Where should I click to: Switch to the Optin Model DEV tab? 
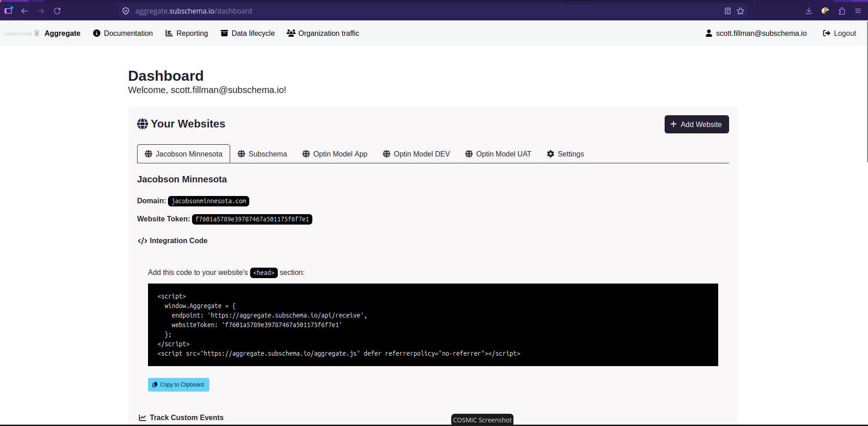[416, 154]
